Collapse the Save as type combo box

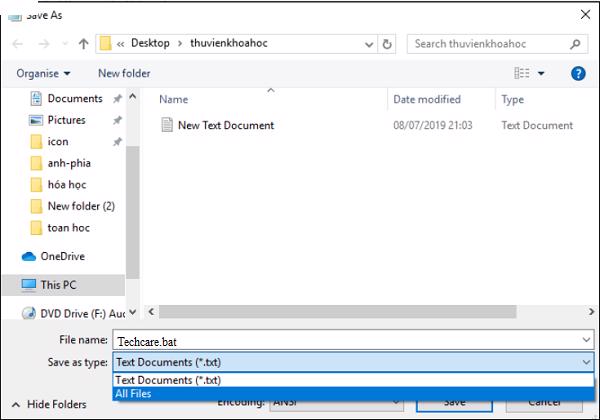585,362
